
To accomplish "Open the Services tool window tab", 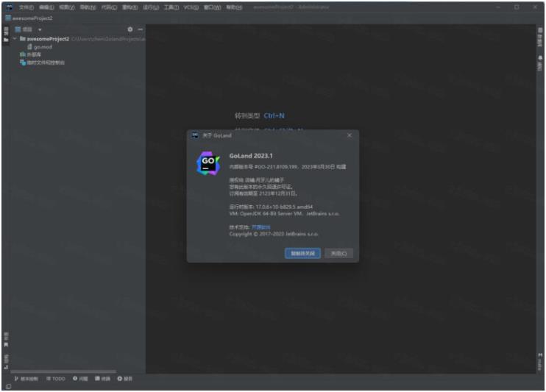I will click(x=124, y=379).
